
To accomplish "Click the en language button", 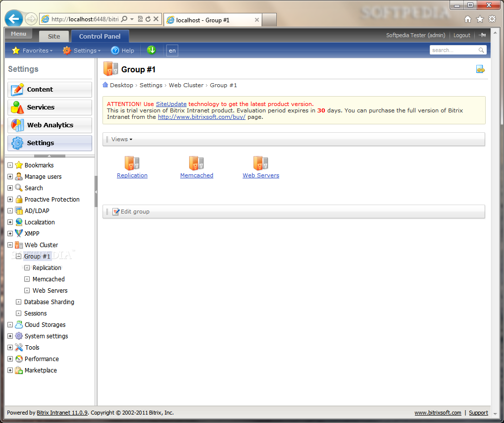I will 172,51.
